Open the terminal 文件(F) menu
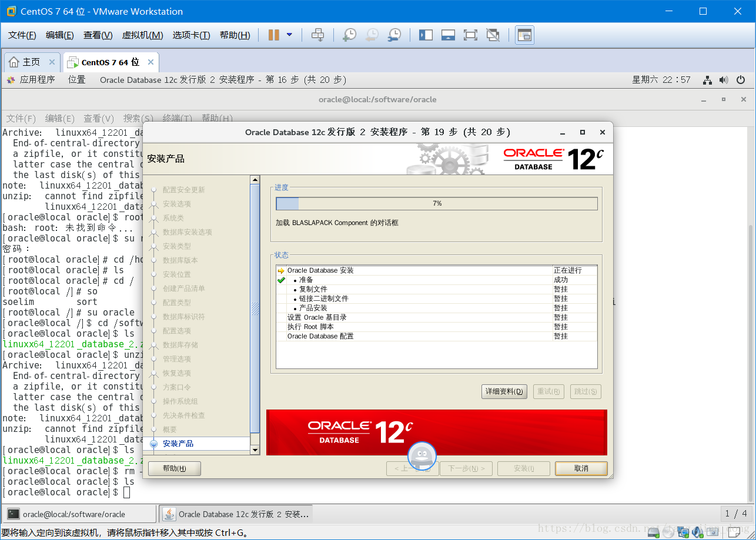Screen dimensions: 756x540 pyautogui.click(x=21, y=118)
